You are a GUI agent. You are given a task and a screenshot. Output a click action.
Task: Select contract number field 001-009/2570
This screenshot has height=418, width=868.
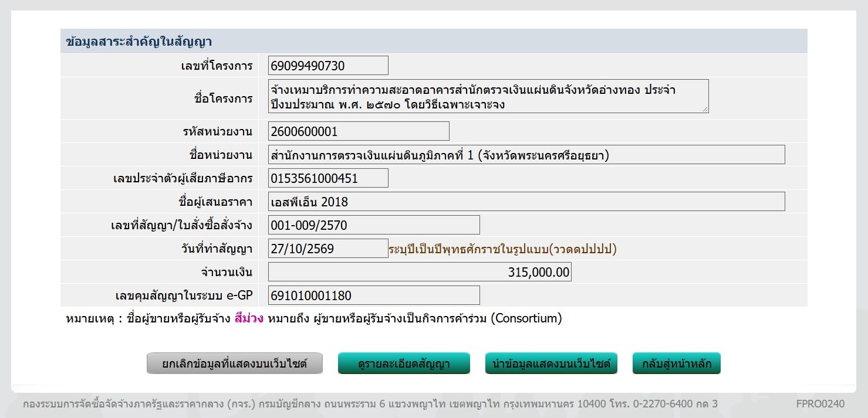(374, 225)
